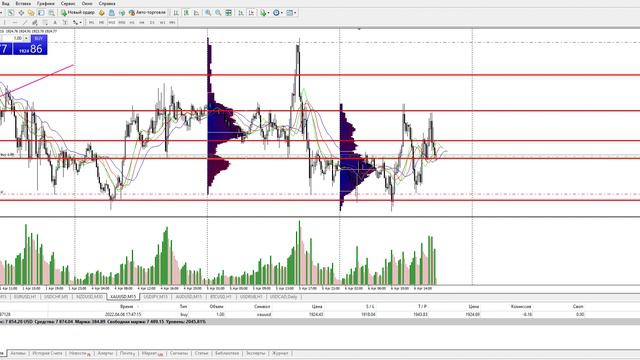The height and width of the screenshot is (360, 640).
Task: Switch timeframe to MN
Action: tap(172, 22)
